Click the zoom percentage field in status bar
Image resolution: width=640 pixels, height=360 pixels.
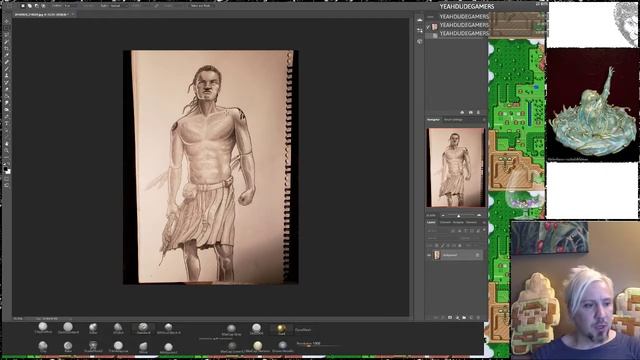tap(18, 318)
